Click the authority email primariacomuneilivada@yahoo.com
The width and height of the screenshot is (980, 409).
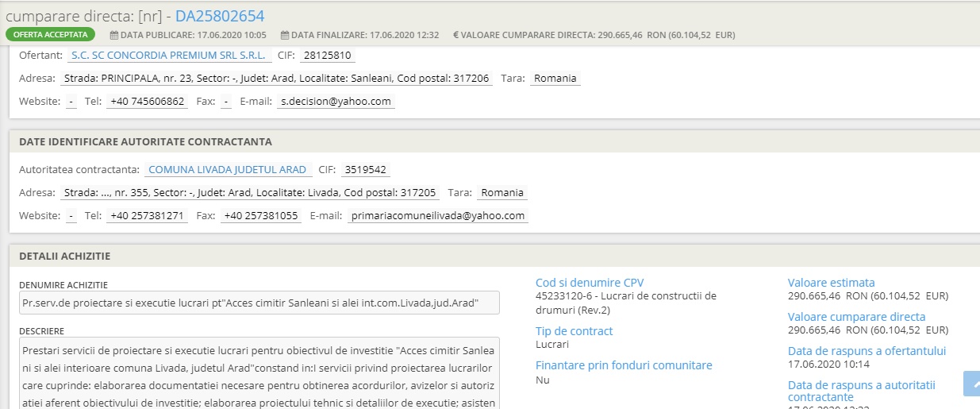tap(437, 216)
